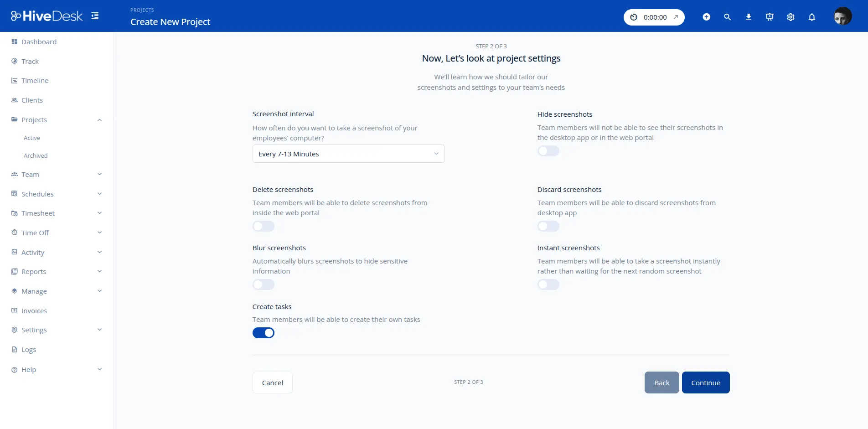Click the download desktop app icon
The width and height of the screenshot is (868, 429).
pyautogui.click(x=748, y=17)
